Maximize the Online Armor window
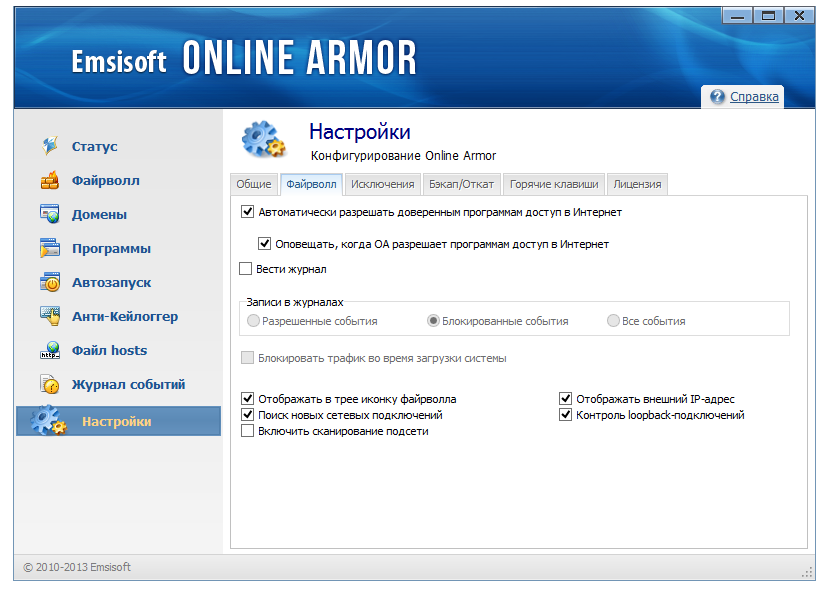Screen dimensions: 836x602 [x=768, y=16]
